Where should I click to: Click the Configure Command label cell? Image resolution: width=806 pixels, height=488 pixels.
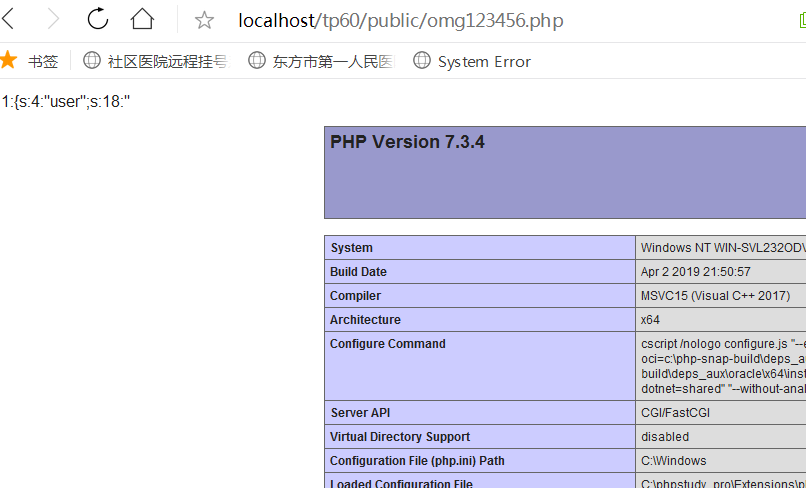(x=388, y=344)
